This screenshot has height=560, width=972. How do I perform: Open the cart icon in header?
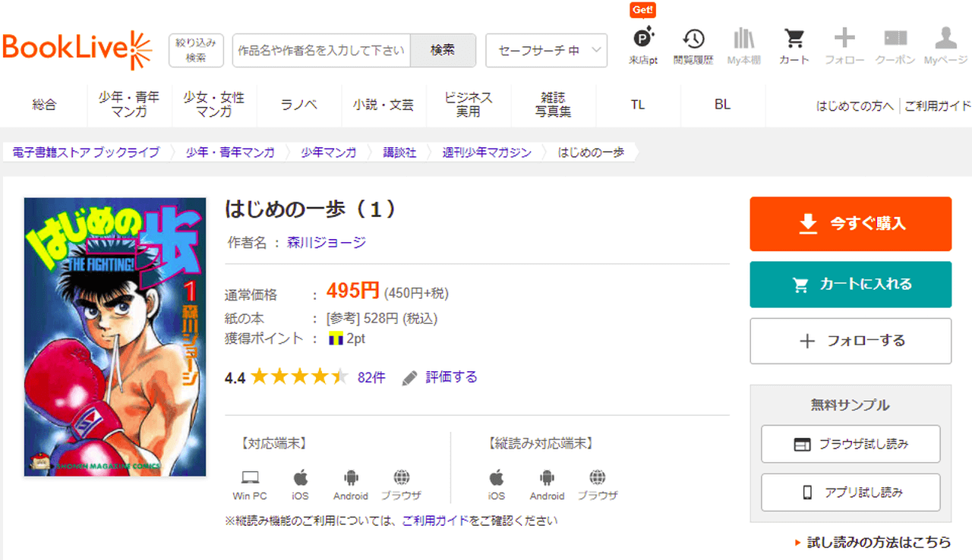[794, 46]
